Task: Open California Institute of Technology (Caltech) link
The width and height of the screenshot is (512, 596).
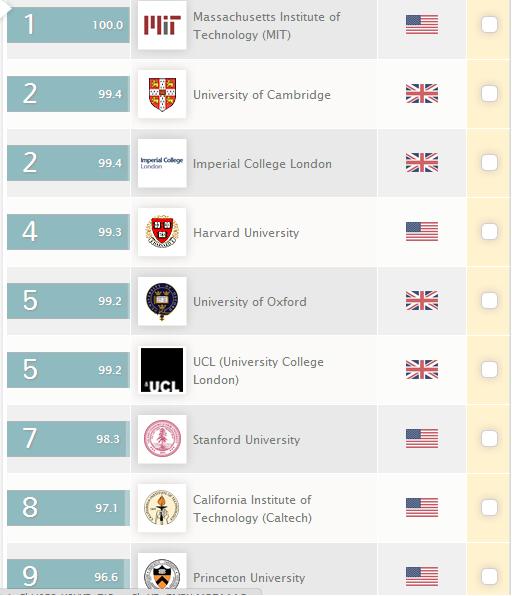Action: point(252,509)
